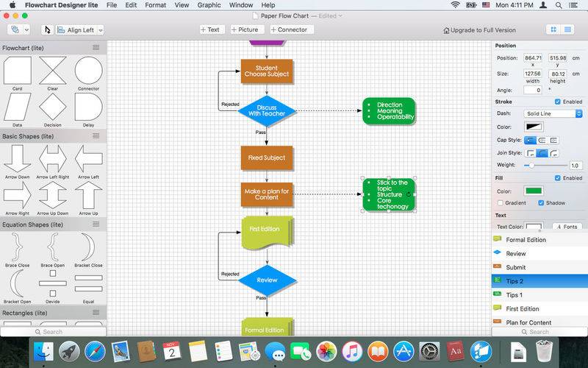Screen dimensions: 588x368
Task: Open the Basic Shapes (lite) library menu
Action: (x=96, y=136)
